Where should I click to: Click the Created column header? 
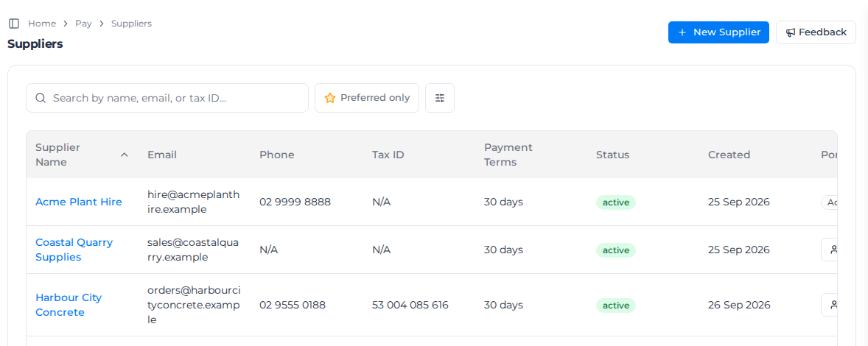(729, 155)
